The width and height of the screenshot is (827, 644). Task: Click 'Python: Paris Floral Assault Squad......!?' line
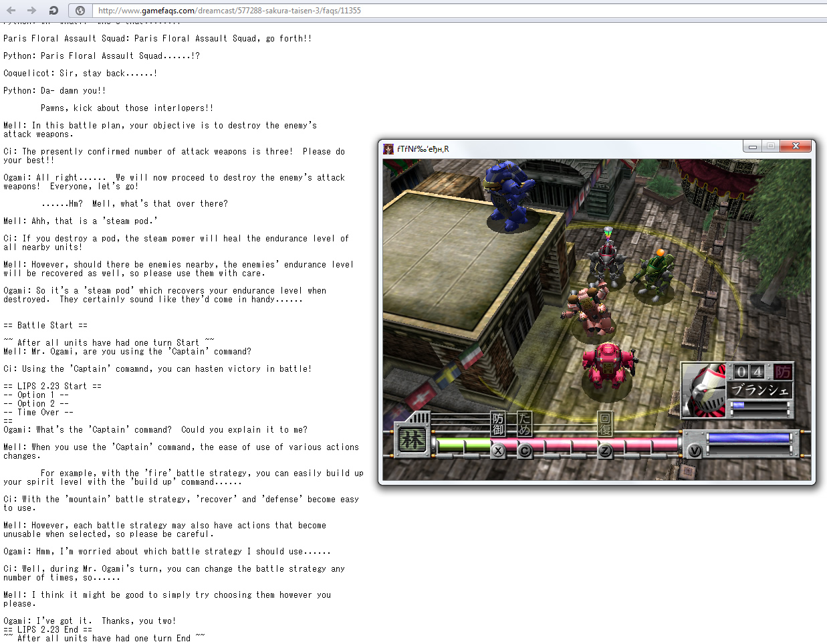[x=102, y=56]
